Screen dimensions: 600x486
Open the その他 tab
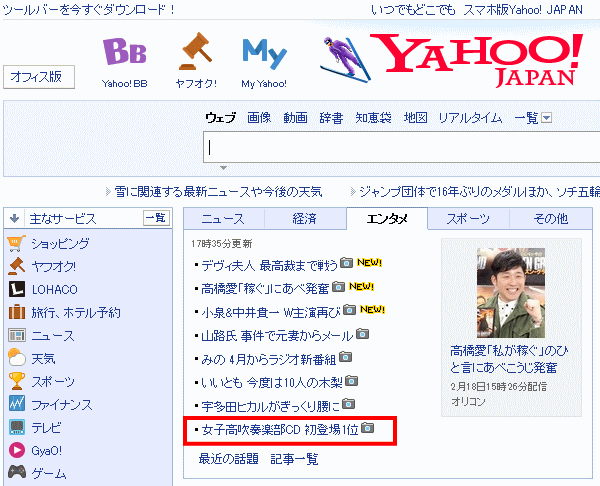pos(551,219)
